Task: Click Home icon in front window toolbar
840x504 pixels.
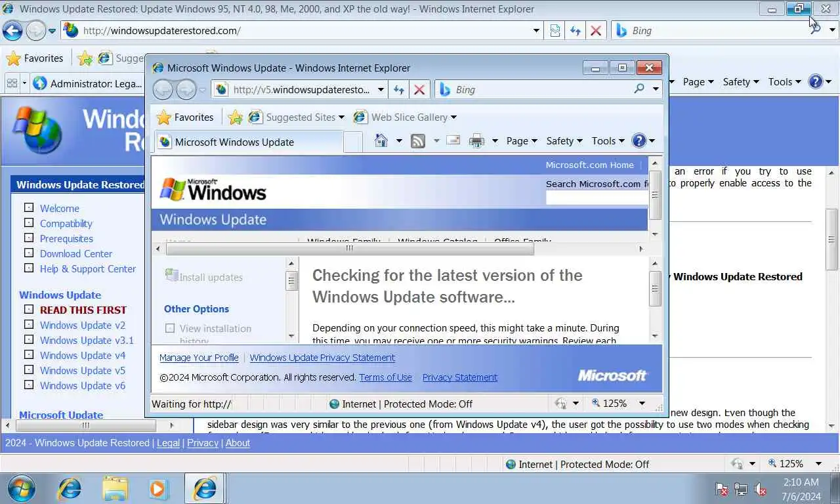Action: [381, 140]
